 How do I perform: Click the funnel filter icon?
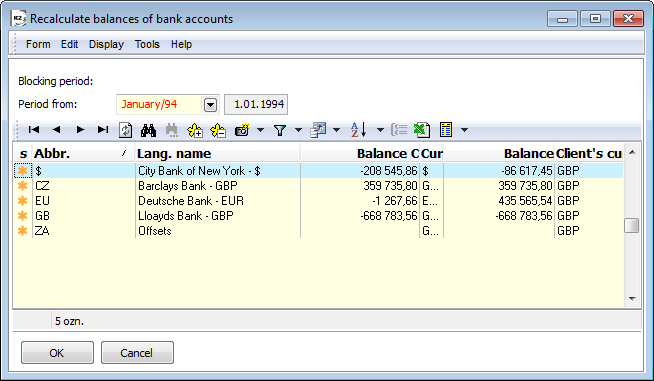point(280,130)
